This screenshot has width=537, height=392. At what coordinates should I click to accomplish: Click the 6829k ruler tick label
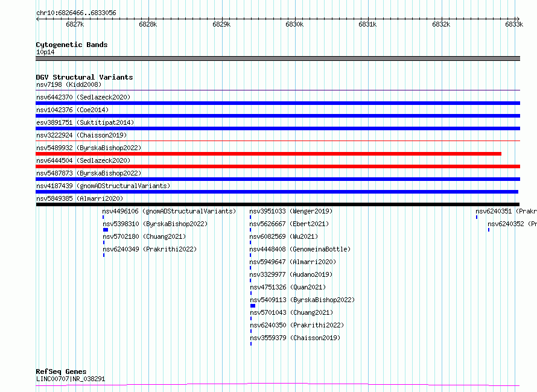click(221, 24)
